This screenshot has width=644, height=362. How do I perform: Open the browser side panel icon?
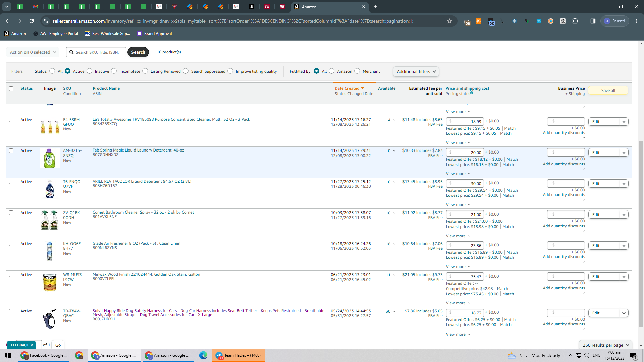[x=593, y=21]
